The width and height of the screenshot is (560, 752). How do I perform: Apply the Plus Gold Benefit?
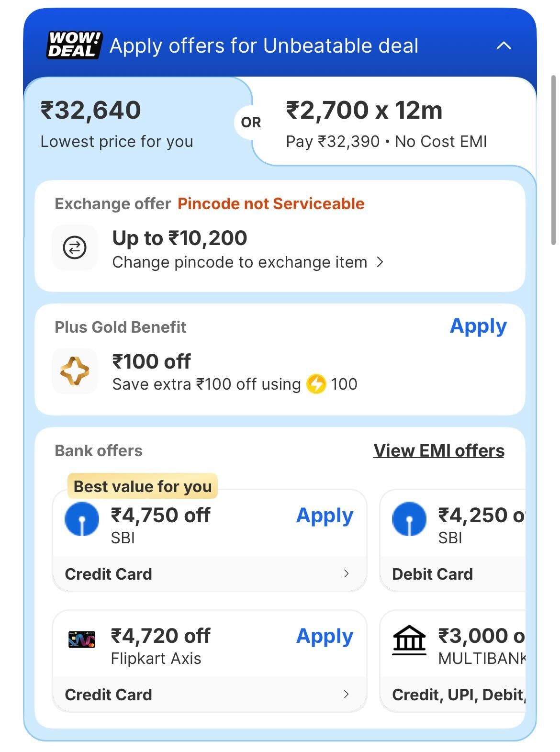(x=478, y=326)
